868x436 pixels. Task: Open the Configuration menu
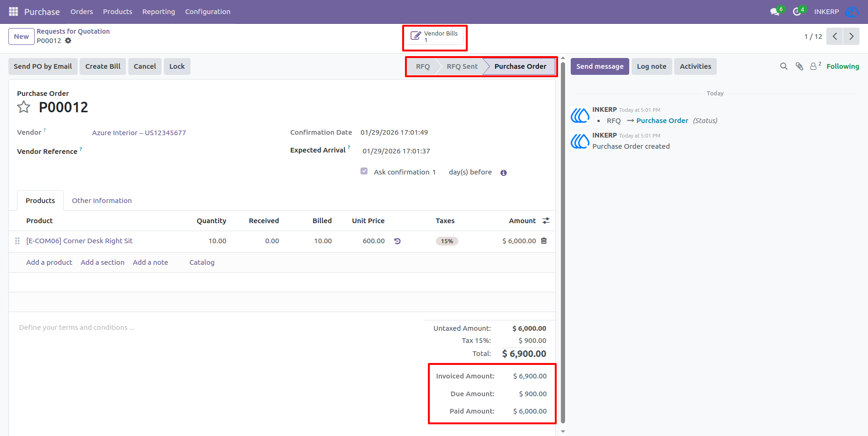(208, 12)
